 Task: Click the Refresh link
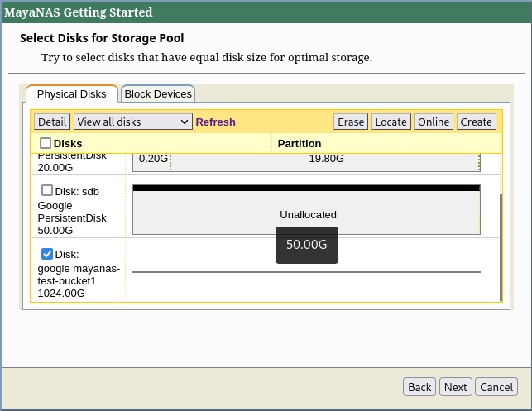pyautogui.click(x=215, y=122)
